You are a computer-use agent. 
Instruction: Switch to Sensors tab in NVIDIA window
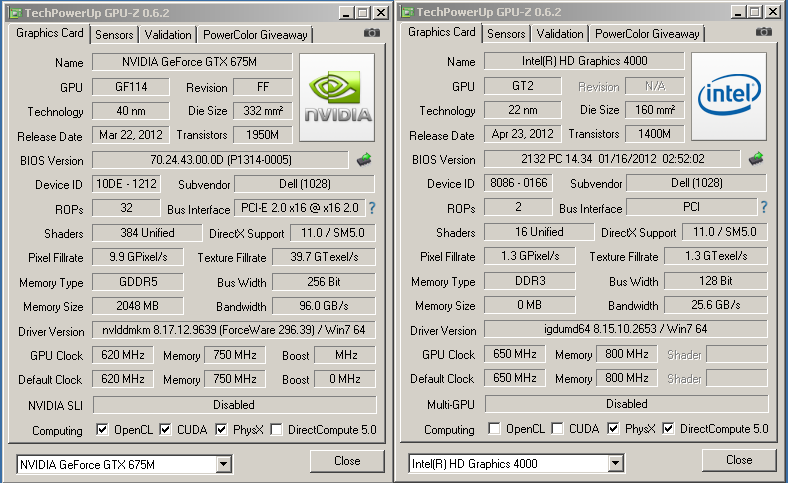coord(114,34)
